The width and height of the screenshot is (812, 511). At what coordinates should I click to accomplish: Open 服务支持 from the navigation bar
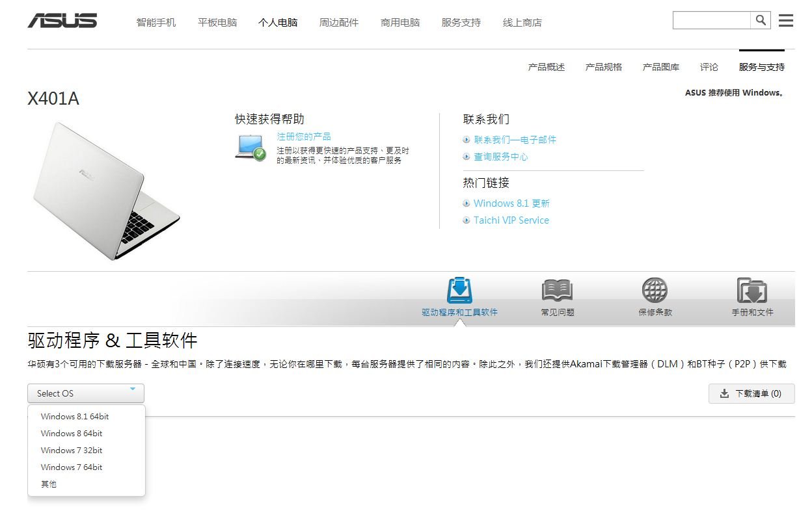(x=461, y=21)
